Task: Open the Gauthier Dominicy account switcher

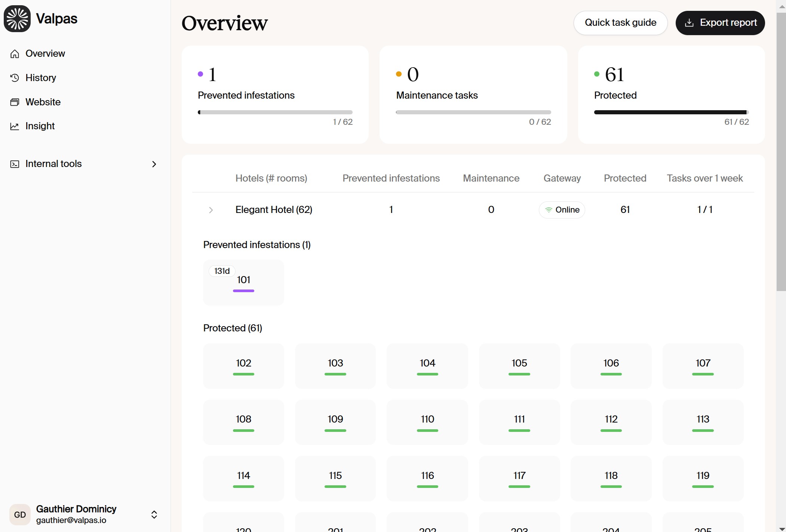Action: (154, 514)
